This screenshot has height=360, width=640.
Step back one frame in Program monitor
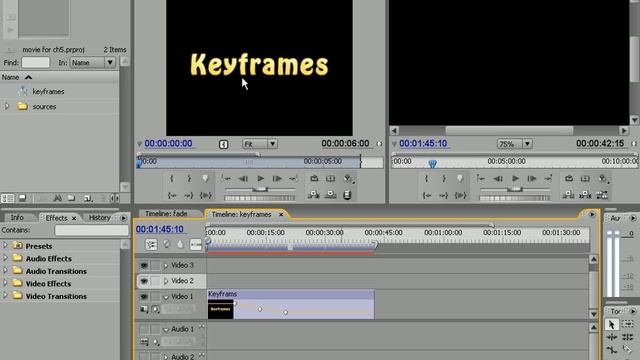click(498, 178)
